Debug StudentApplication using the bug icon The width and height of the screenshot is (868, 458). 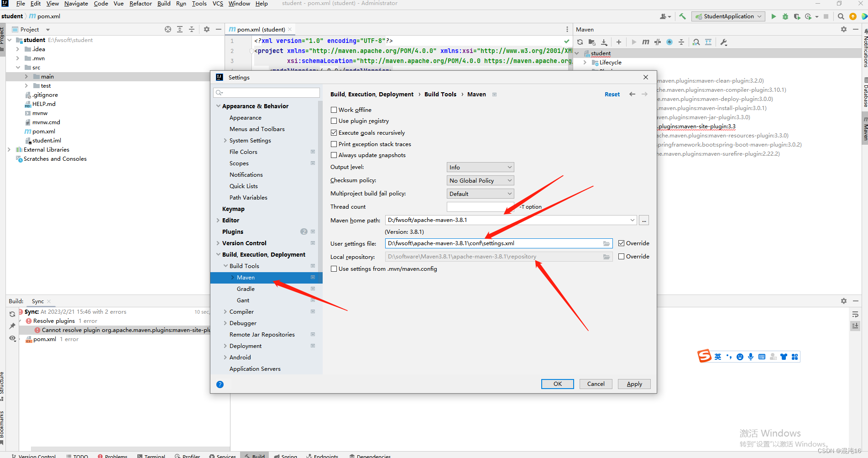click(x=785, y=16)
